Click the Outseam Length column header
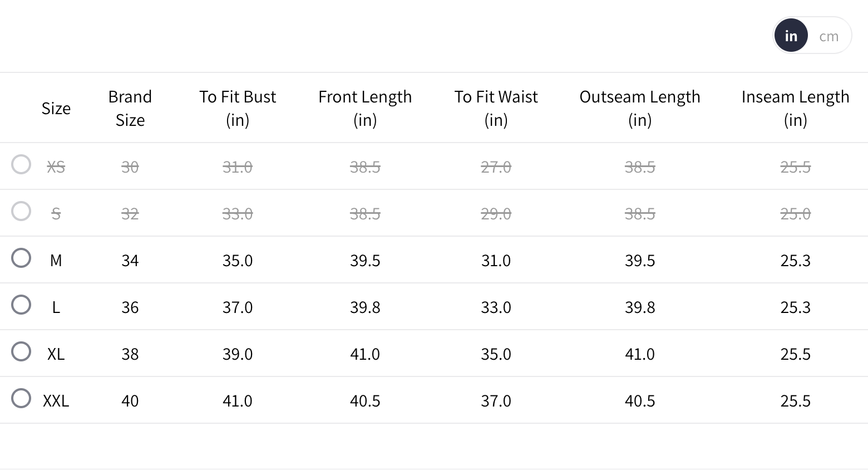 640,108
